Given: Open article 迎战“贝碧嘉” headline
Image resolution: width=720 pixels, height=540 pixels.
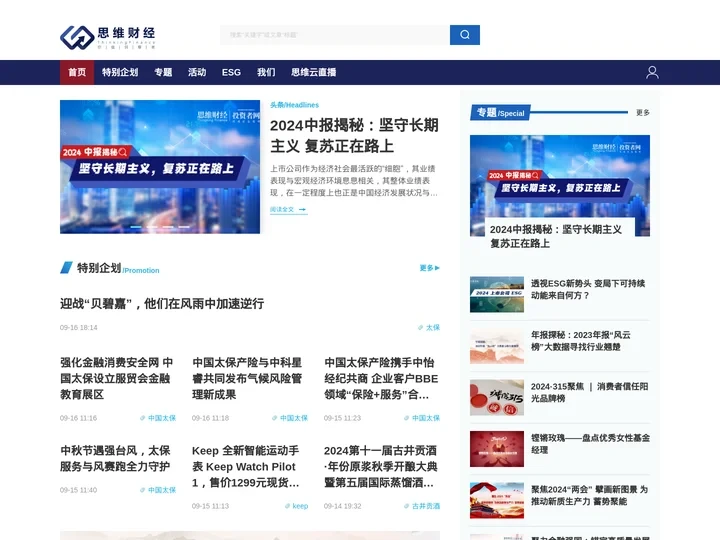Looking at the screenshot, I should [162, 304].
